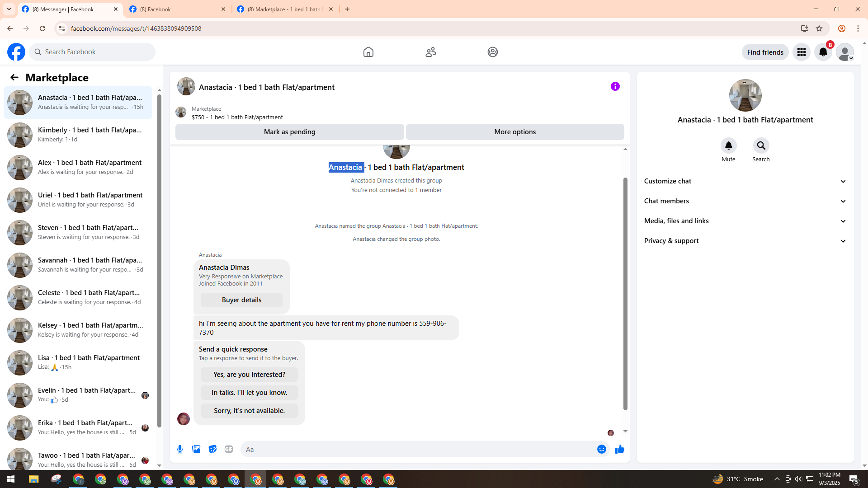Choose a GIF icon
The image size is (868, 488).
click(x=229, y=449)
